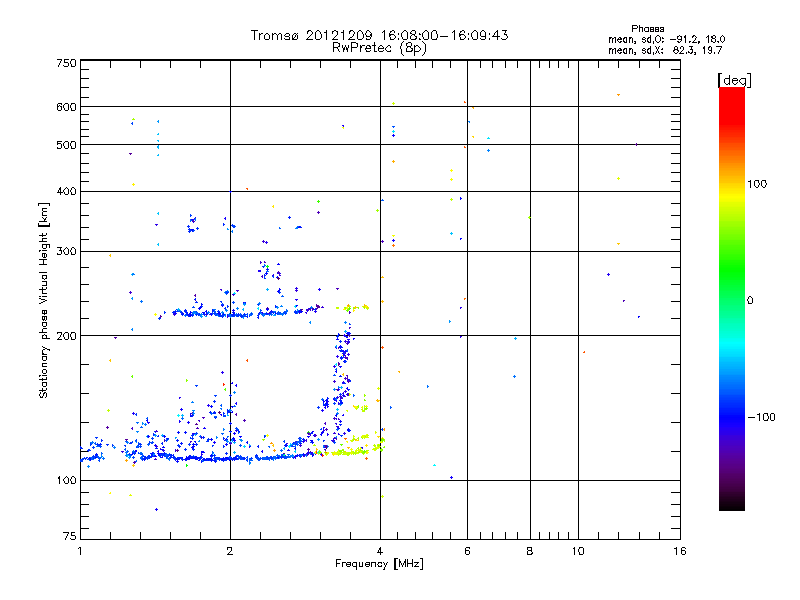
Task: Click the colorbar tick label '-100'
Action: pyautogui.click(x=761, y=417)
